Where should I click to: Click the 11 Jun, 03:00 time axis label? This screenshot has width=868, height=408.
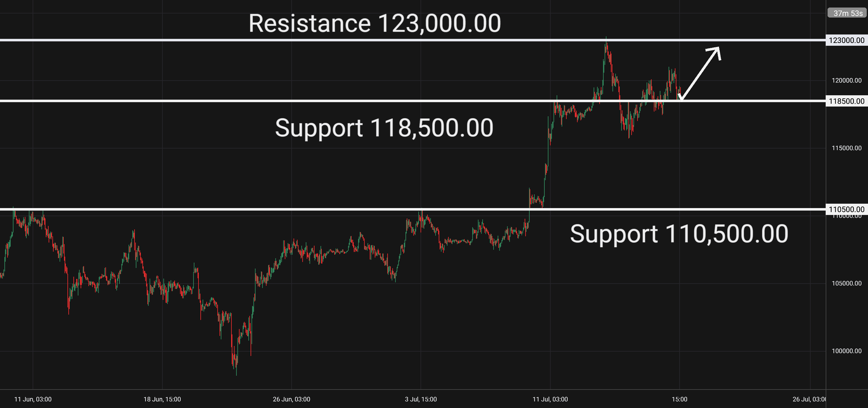tap(33, 399)
